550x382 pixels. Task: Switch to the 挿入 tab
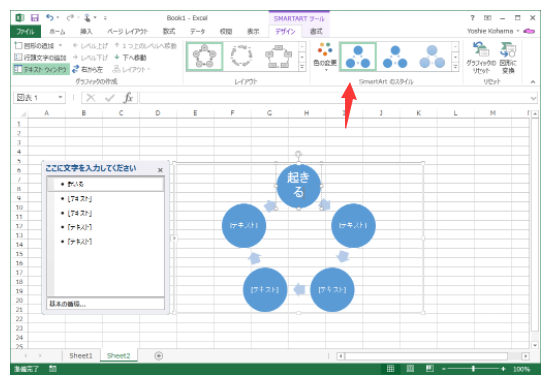pos(86,32)
